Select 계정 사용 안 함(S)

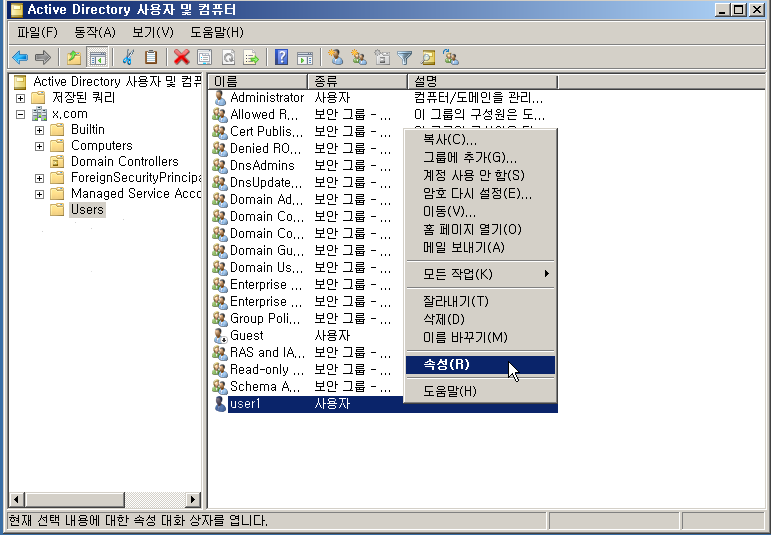point(480,175)
